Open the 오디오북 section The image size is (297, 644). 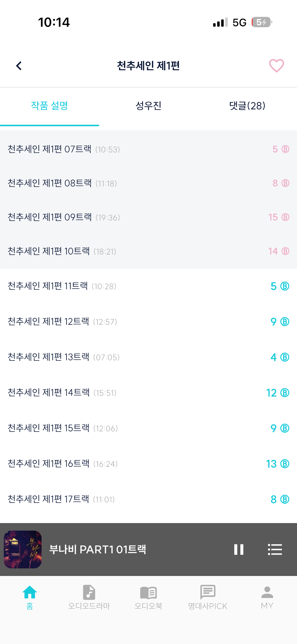pyautogui.click(x=148, y=597)
